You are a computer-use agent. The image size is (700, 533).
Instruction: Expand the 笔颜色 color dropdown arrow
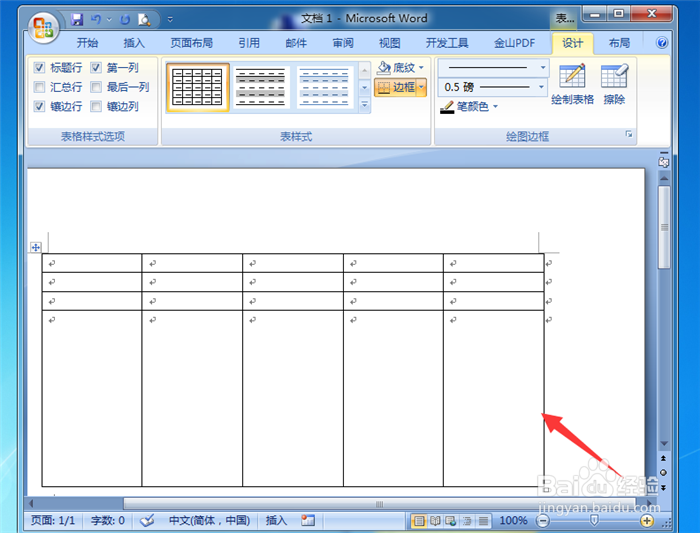tap(495, 107)
